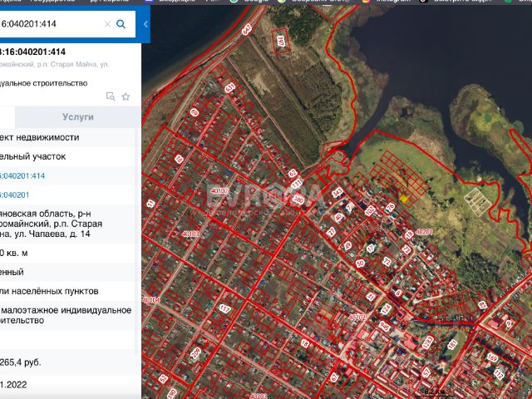Click map parcel label 102
The image size is (532, 399).
pyautogui.click(x=370, y=210)
